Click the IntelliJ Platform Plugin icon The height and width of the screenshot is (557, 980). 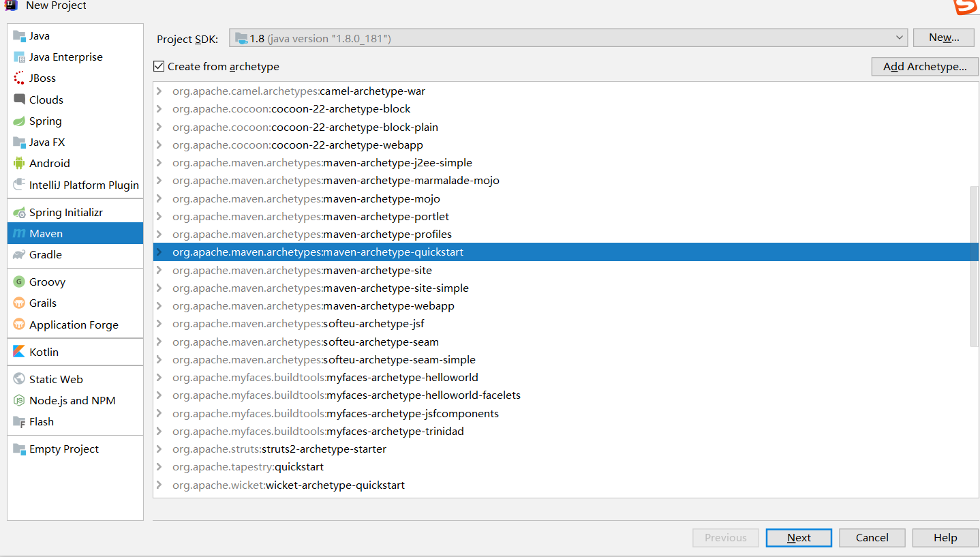click(x=19, y=185)
